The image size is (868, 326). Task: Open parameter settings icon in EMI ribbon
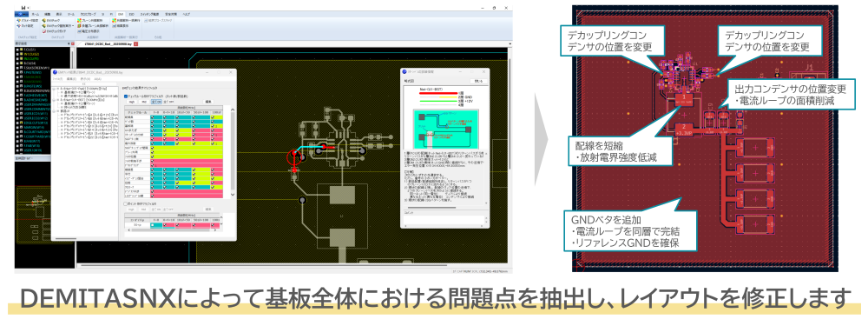(x=19, y=21)
